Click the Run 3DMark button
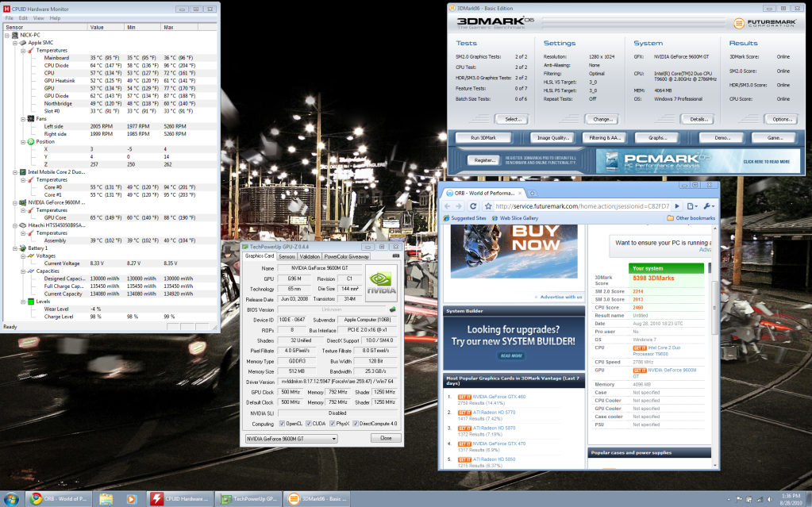This screenshot has height=507, width=812. [x=483, y=138]
